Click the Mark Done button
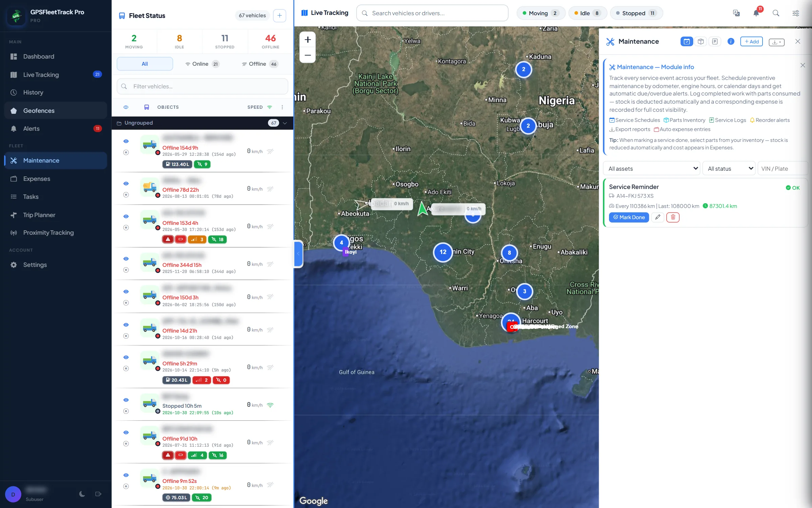Viewport: 812px width, 508px height. pos(629,217)
